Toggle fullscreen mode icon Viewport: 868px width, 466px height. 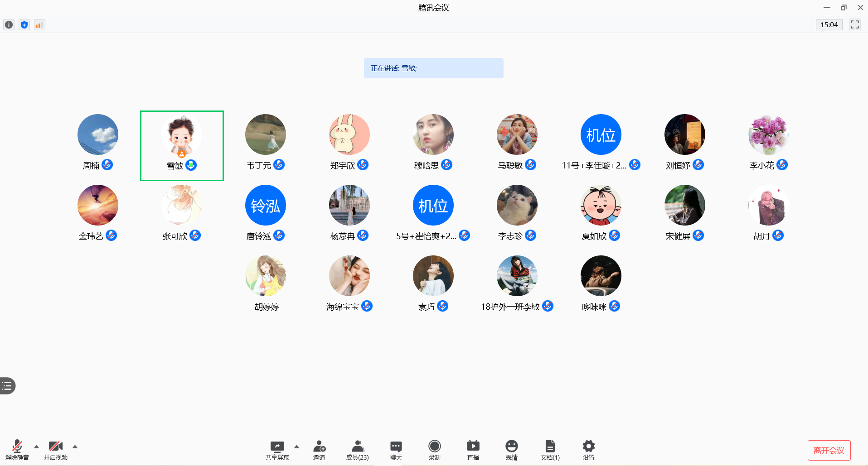click(854, 25)
